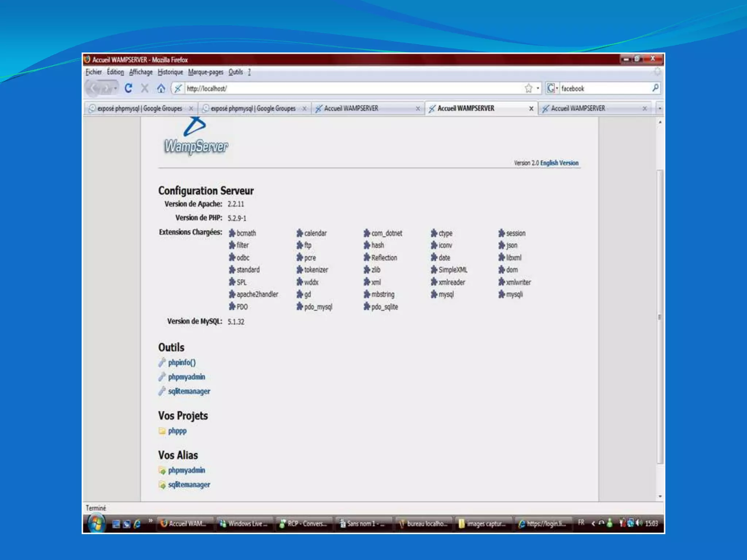Click the bookmark star icon in URL bar
This screenshot has width=747, height=560.
coord(528,88)
